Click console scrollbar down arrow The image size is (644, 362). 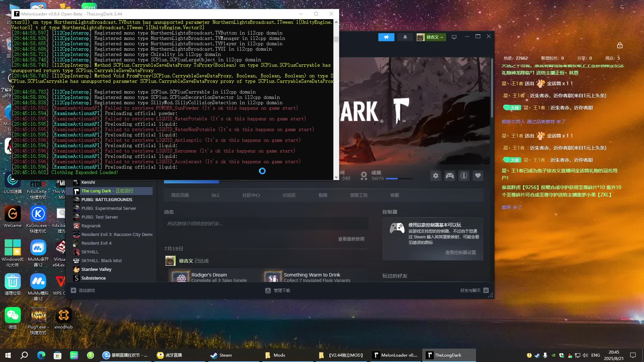point(336,177)
